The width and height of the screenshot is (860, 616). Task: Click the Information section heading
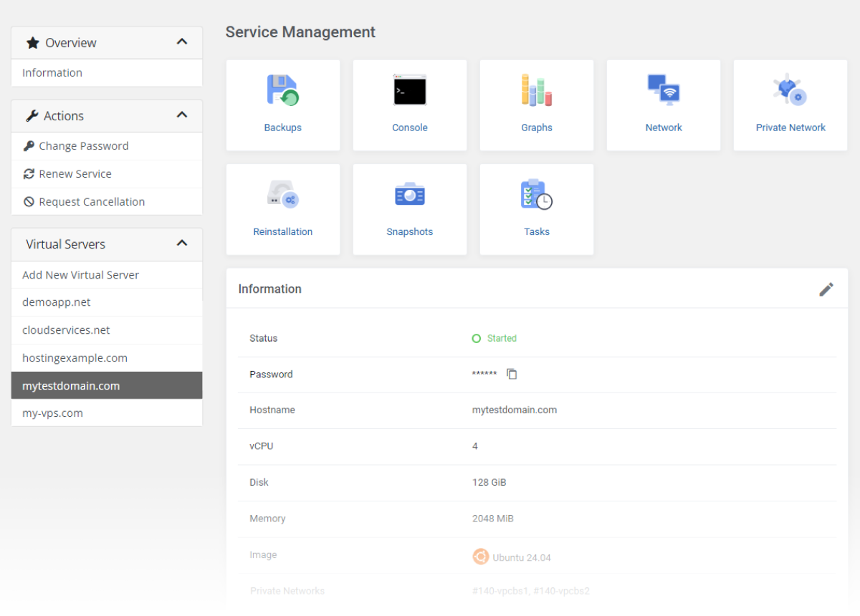tap(270, 289)
